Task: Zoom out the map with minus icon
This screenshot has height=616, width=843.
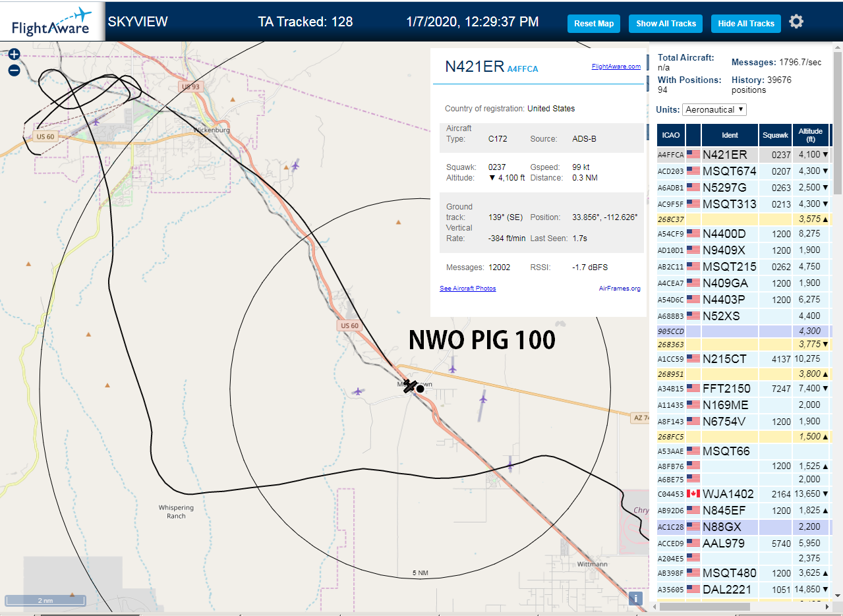Action: [x=14, y=70]
